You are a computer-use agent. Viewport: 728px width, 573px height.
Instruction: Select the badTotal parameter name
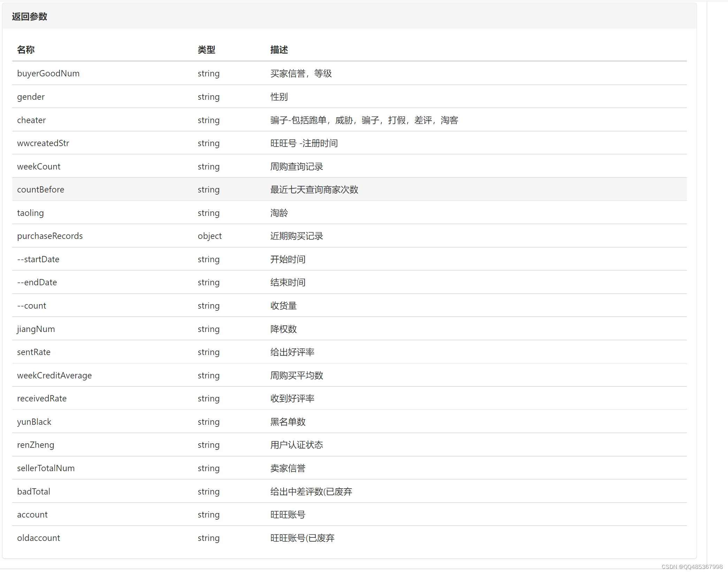click(x=34, y=491)
